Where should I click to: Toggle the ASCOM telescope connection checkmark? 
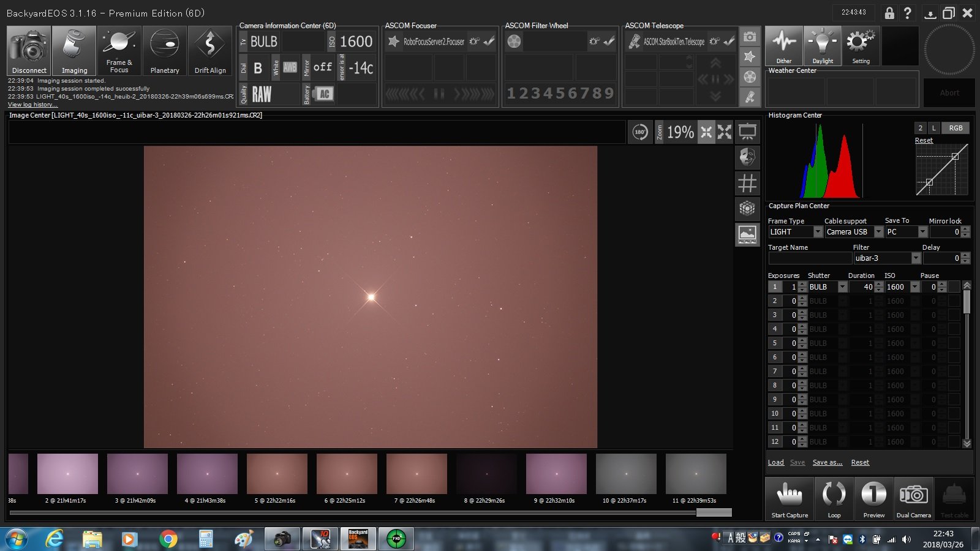(729, 42)
